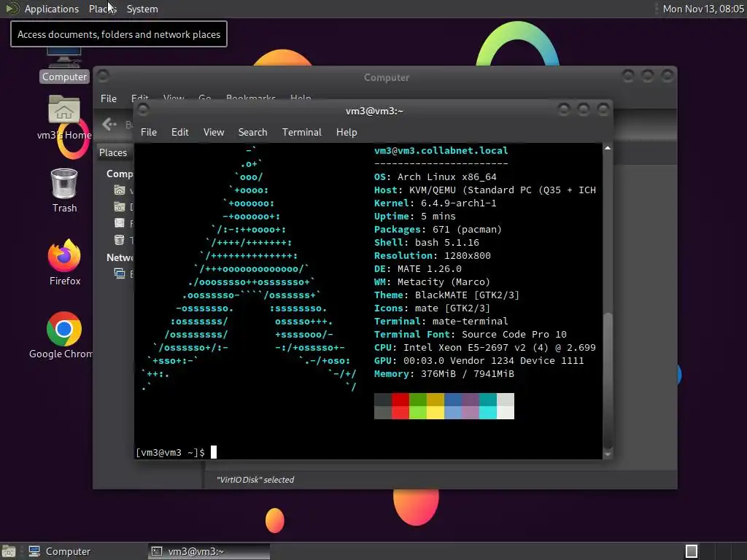Click the "GPU: 00:03.0 Vendor 1234" line
This screenshot has width=747, height=560.
click(479, 360)
